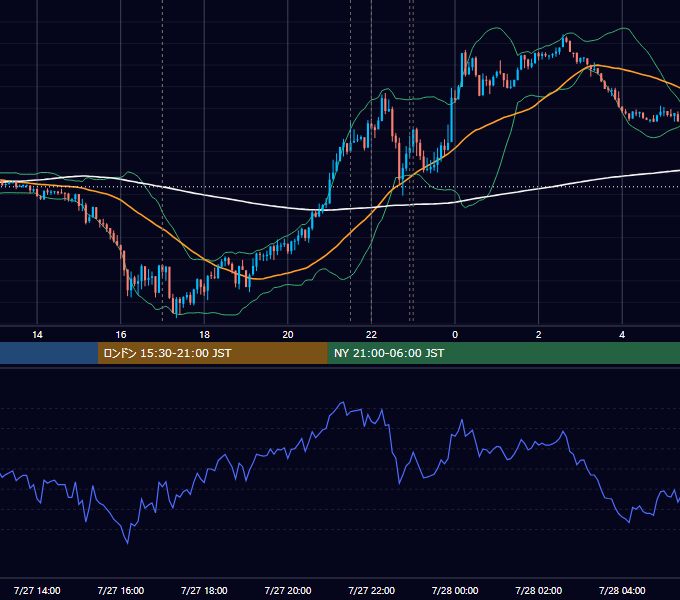Click the 7/27 16:00 date label
The height and width of the screenshot is (600, 680).
click(x=121, y=590)
